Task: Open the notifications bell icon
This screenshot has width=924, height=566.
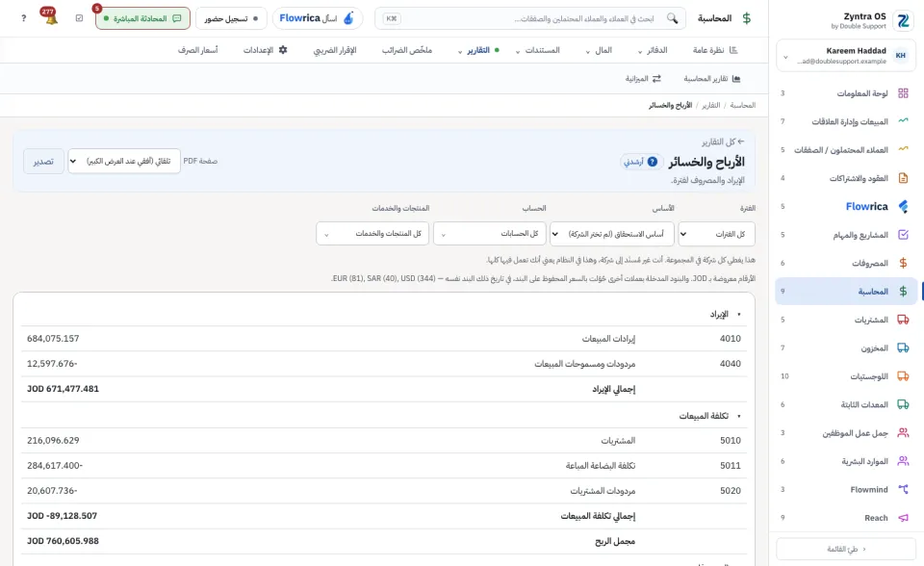Action: 49,16
